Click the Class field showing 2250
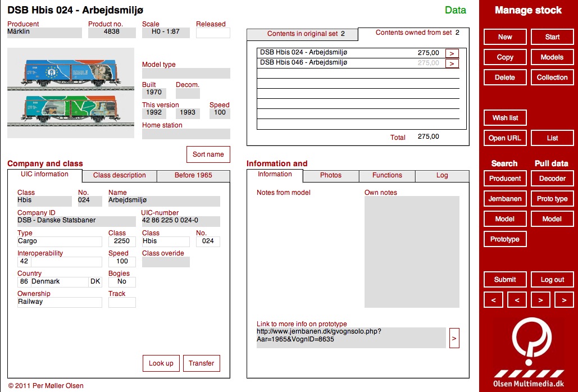This screenshot has height=392, width=578. pyautogui.click(x=122, y=241)
